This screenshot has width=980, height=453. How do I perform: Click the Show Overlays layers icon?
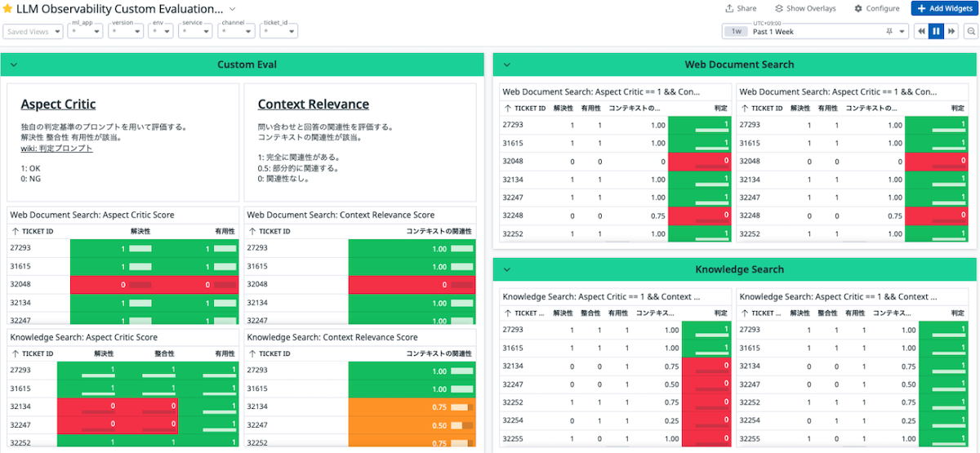point(779,8)
